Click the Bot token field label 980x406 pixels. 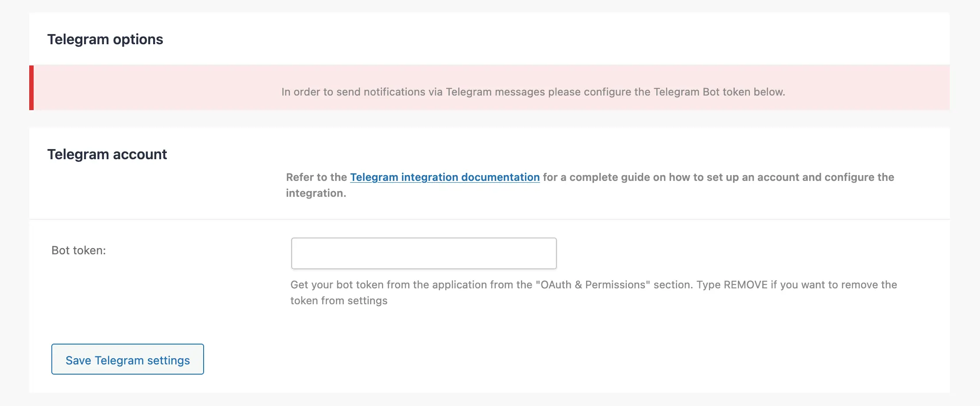pos(78,250)
